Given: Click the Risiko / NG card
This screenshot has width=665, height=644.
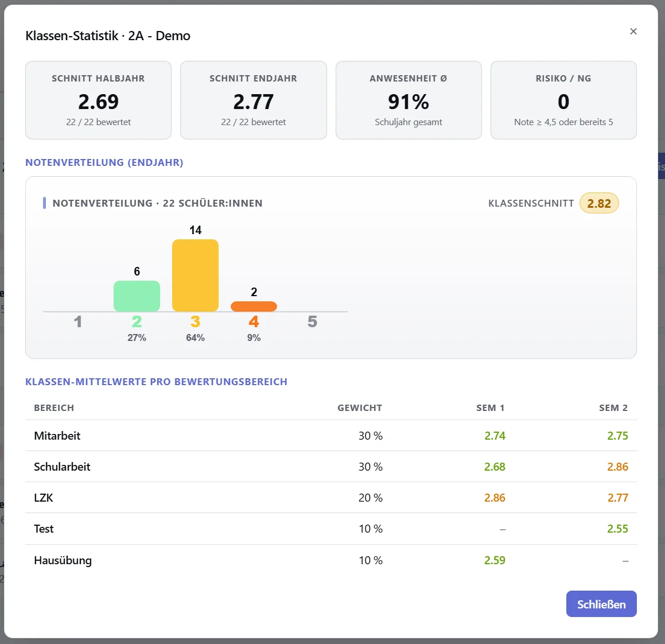Looking at the screenshot, I should (x=563, y=100).
